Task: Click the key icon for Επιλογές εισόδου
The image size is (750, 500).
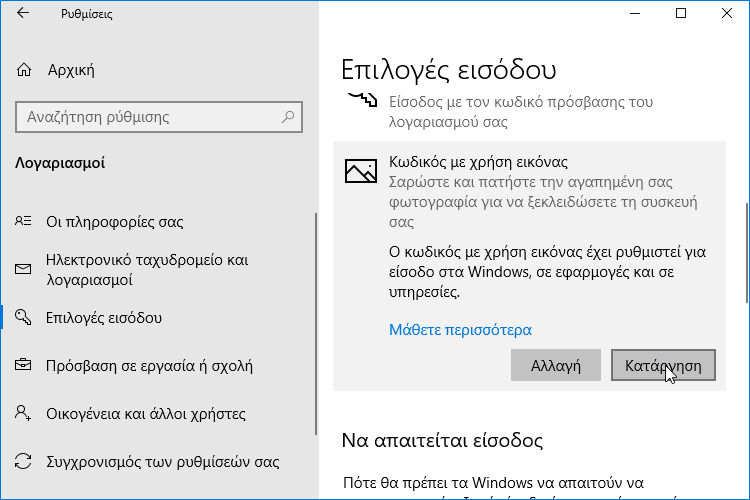Action: [x=23, y=317]
